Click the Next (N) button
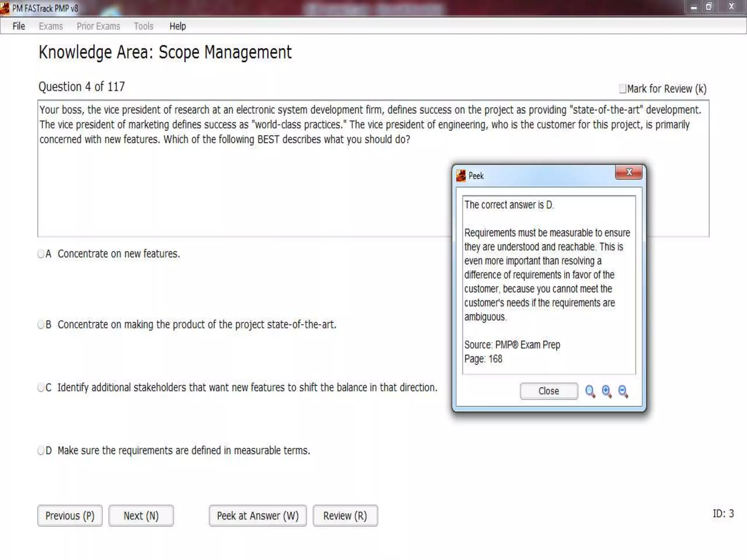This screenshot has height=560, width=747. [x=141, y=516]
